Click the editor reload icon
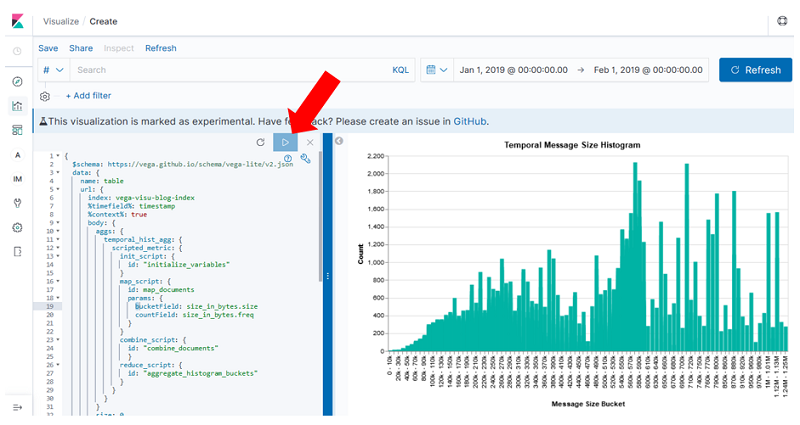Viewport: 800px width, 425px height. [260, 143]
